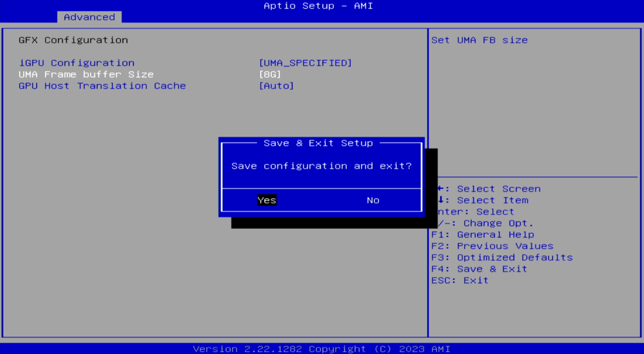The width and height of the screenshot is (644, 354).
Task: Click the F3: Optimized Defaults hint
Action: (502, 257)
